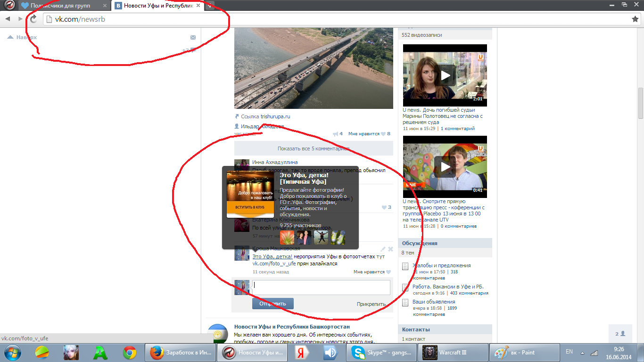
Task: Play the Placebo press conference video 0:41
Action: click(x=445, y=167)
